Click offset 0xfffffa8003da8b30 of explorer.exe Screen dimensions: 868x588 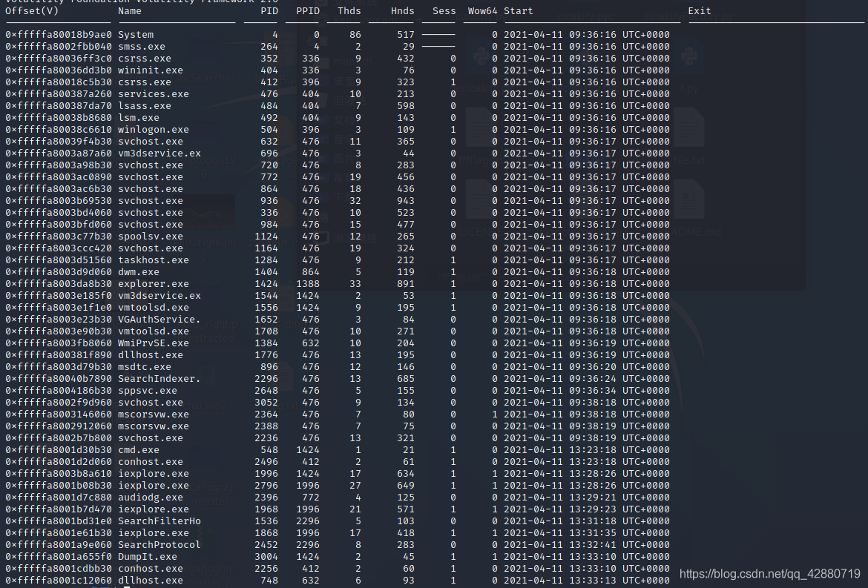[59, 284]
